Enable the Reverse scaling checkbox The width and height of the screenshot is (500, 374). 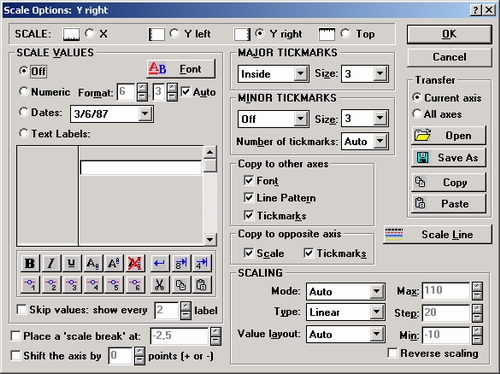(x=393, y=353)
